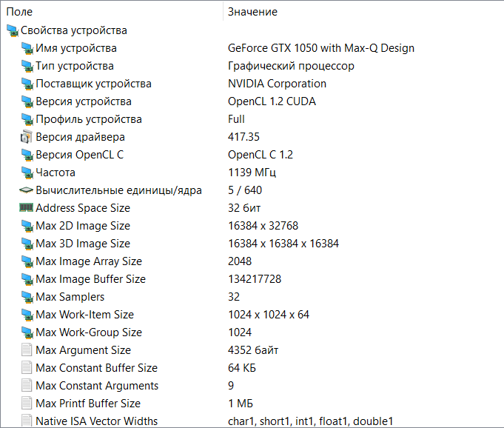Click icon beside Max 3D Image Size
Screen dimensions: 504x428
(x=27, y=244)
